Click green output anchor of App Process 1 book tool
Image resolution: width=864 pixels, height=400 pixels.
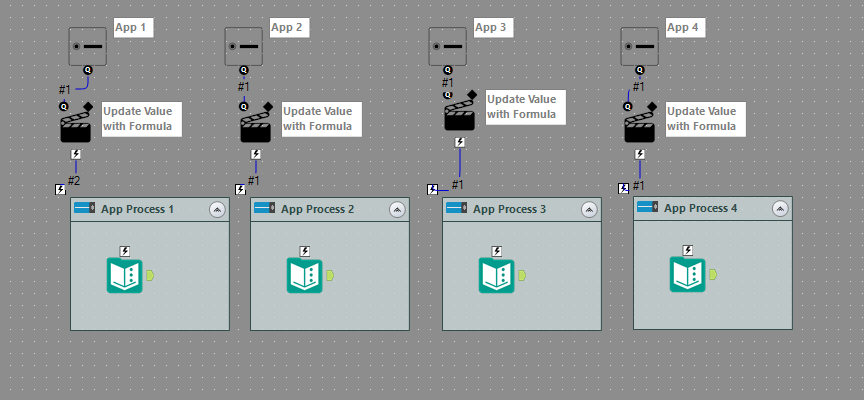tap(150, 275)
